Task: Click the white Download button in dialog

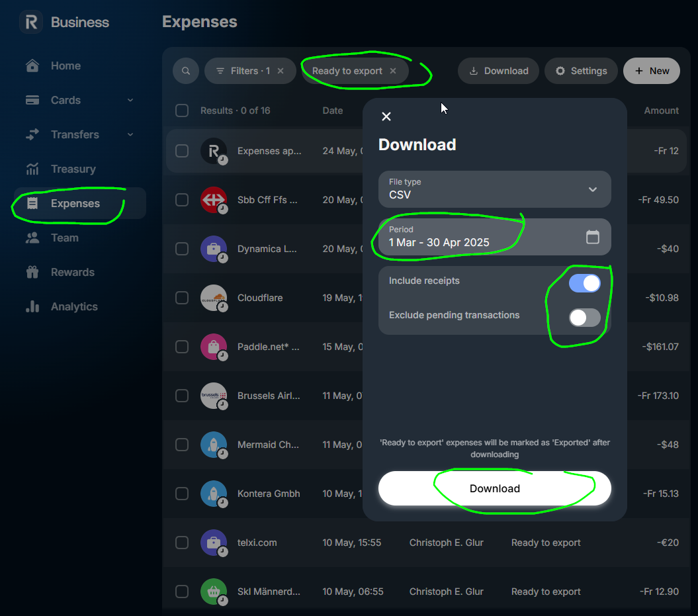Action: tap(495, 488)
